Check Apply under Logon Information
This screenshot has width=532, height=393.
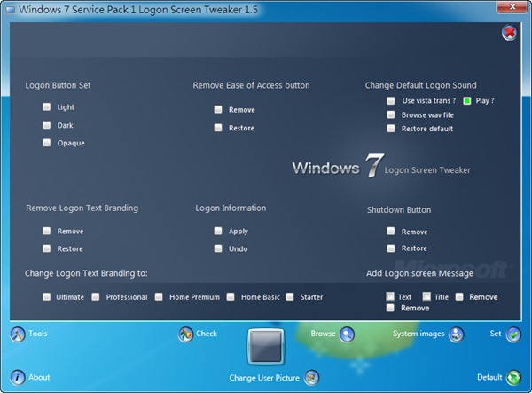pos(218,231)
